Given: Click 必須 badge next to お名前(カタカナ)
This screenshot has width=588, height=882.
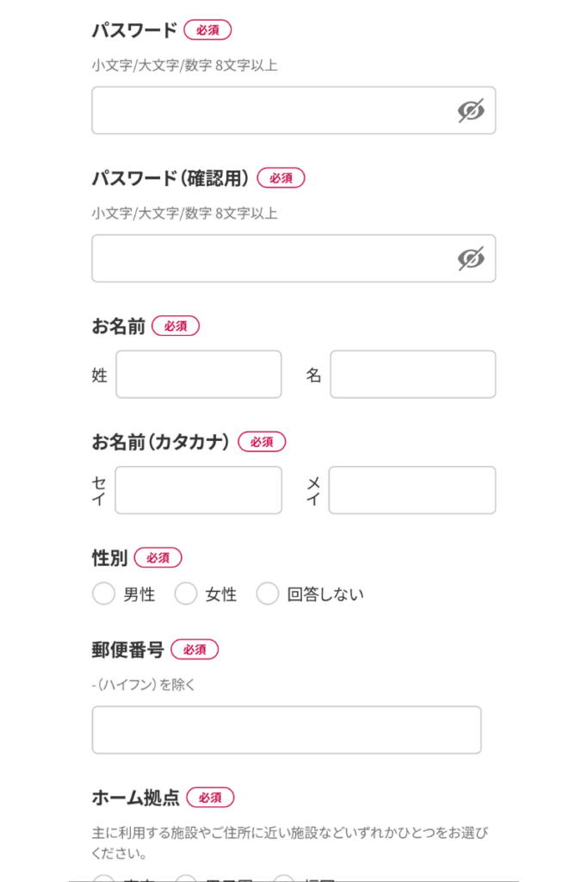Looking at the screenshot, I should tap(262, 442).
